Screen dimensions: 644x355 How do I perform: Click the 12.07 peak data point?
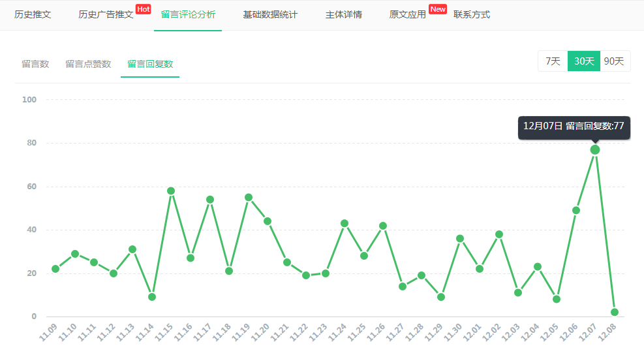pos(595,150)
